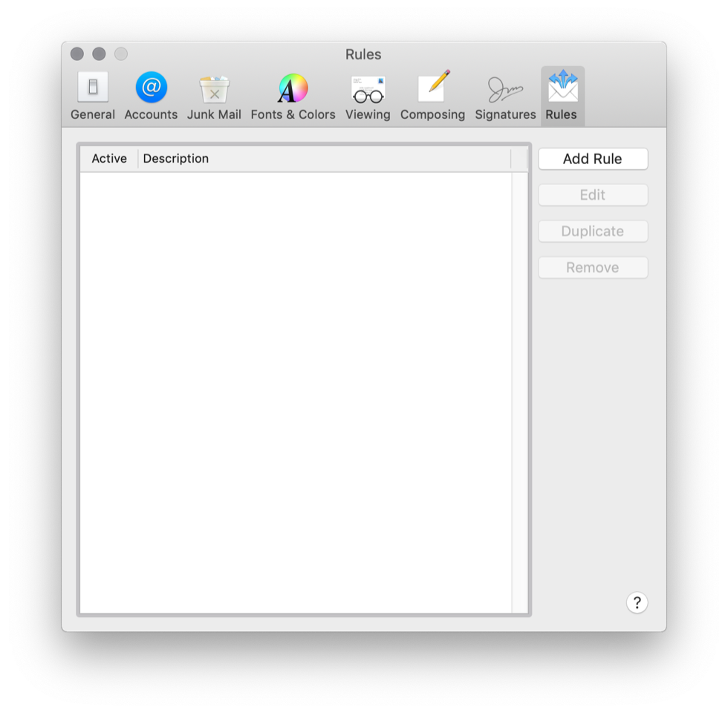Open help with the question mark button
This screenshot has height=713, width=728.
click(x=637, y=602)
